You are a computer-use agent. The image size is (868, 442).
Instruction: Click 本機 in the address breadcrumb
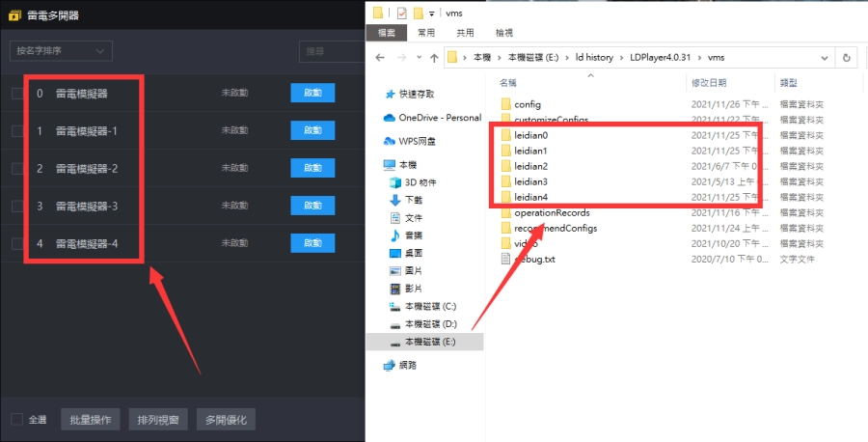482,58
